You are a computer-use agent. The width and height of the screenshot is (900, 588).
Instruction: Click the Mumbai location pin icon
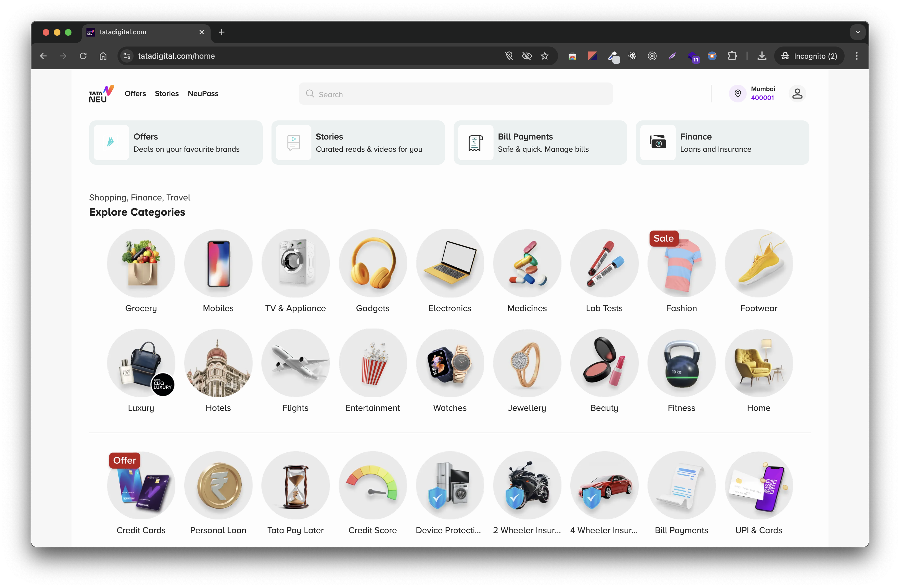(737, 93)
